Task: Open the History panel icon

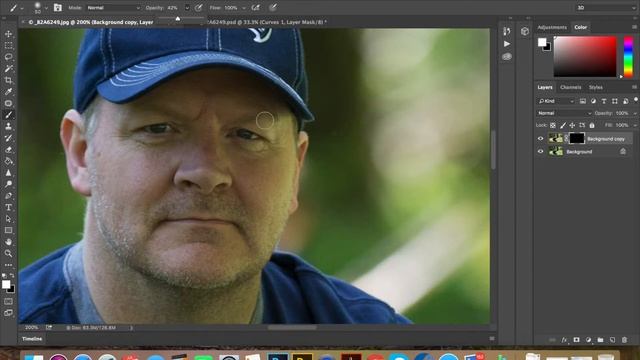Action: [x=507, y=31]
